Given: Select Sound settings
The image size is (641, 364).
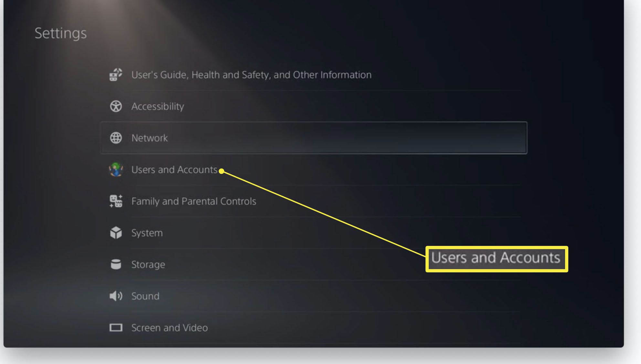Looking at the screenshot, I should click(145, 296).
